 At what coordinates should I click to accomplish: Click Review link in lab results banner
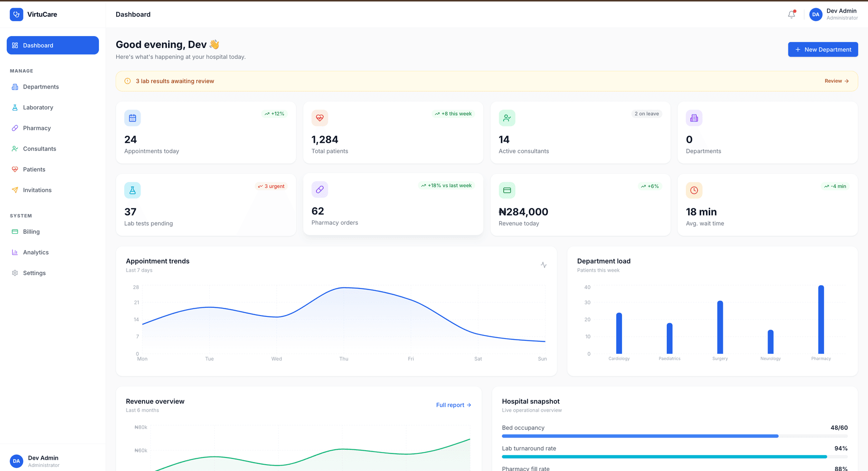pos(836,81)
